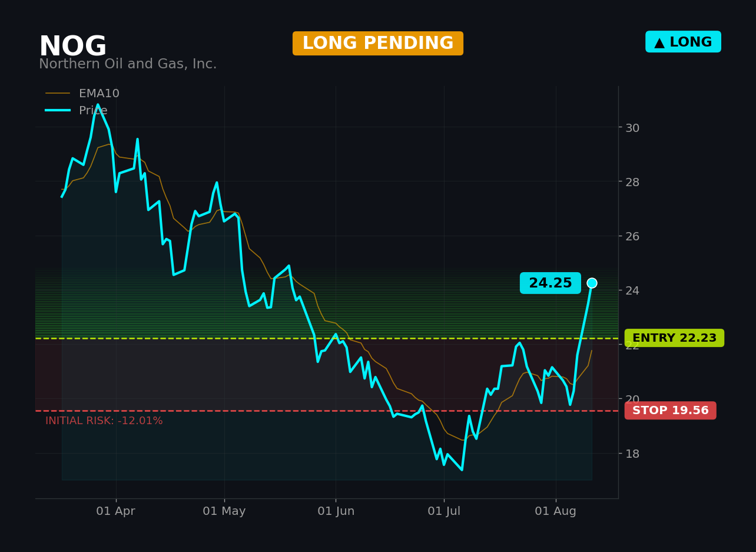Screen dimensions: 756x552
Task: Click the INITIAL RISK: -12.01% label
Action: pos(104,421)
